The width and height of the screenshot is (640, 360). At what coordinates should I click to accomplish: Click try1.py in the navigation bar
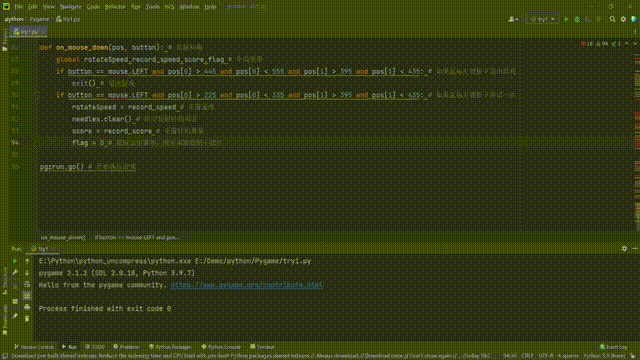pyautogui.click(x=69, y=19)
